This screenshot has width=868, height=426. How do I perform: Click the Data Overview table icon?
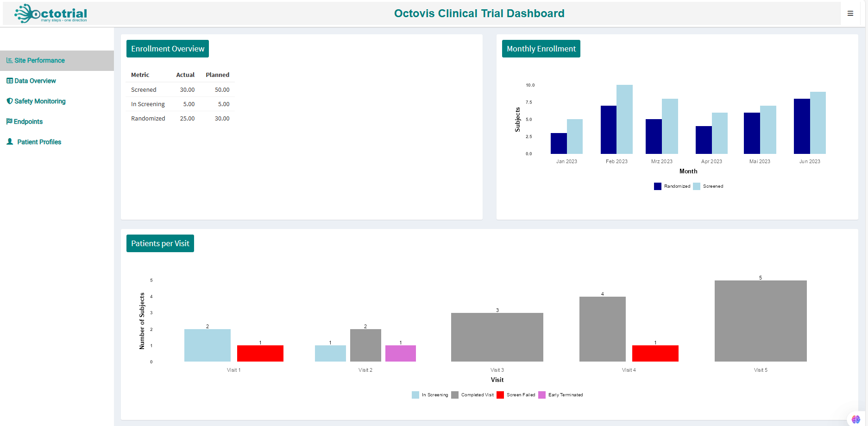pos(9,81)
